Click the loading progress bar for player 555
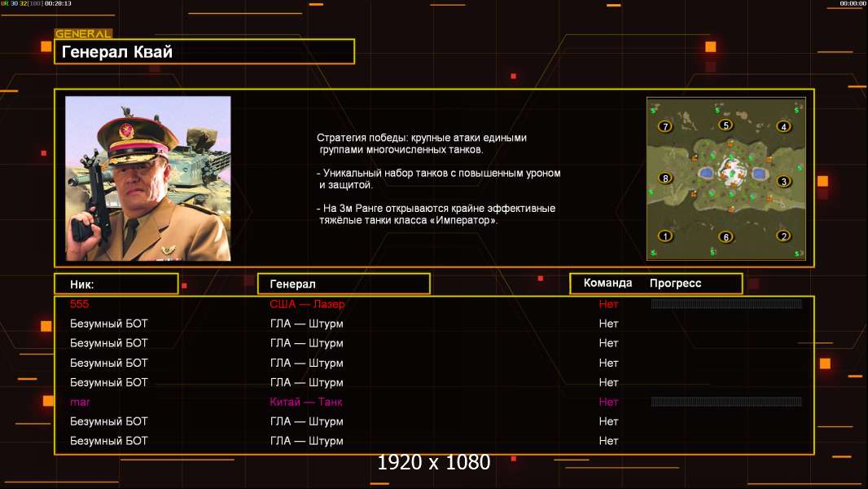Viewport: 868px width, 489px height. coord(726,303)
